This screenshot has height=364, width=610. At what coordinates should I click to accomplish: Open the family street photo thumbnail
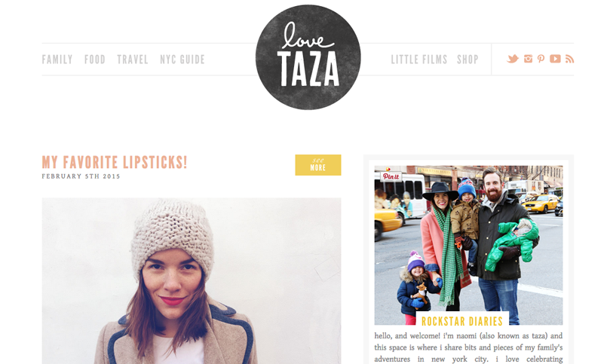(x=468, y=245)
